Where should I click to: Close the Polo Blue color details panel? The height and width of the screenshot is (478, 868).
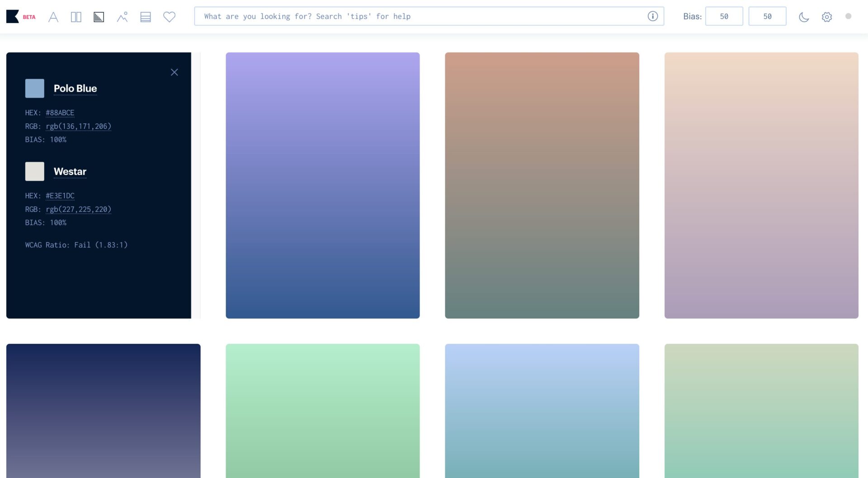(x=174, y=72)
